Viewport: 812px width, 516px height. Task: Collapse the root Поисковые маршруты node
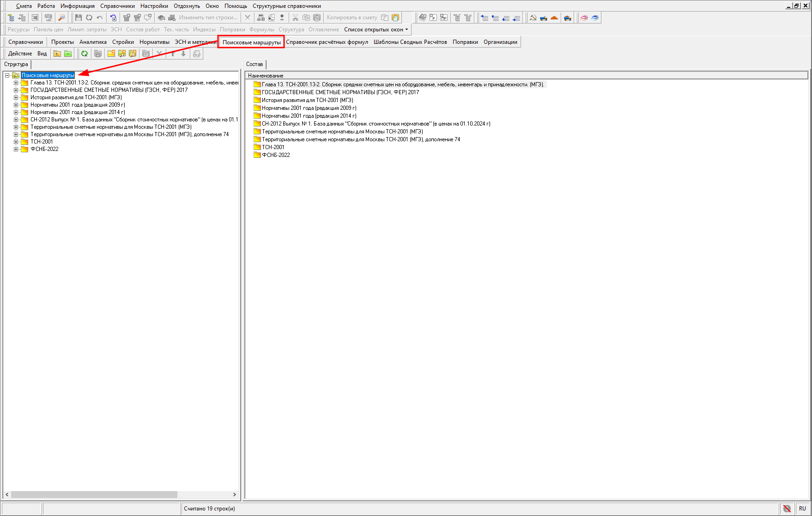pyautogui.click(x=7, y=75)
